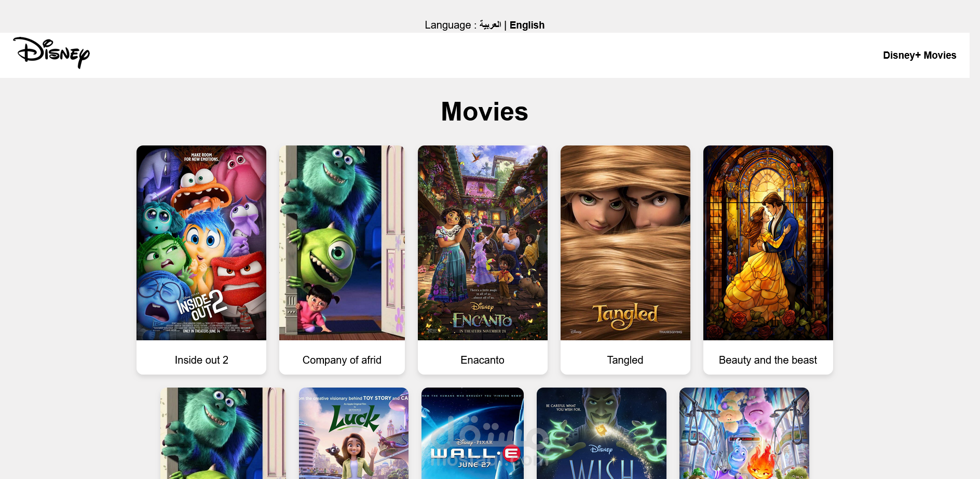The image size is (980, 479).
Task: Click the "Enacanto" title label
Action: click(483, 360)
